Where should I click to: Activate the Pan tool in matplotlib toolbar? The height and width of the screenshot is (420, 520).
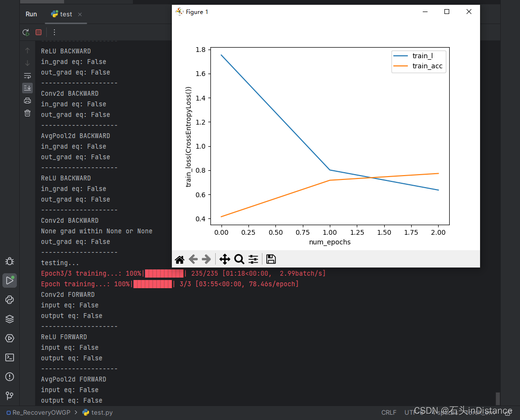(224, 259)
